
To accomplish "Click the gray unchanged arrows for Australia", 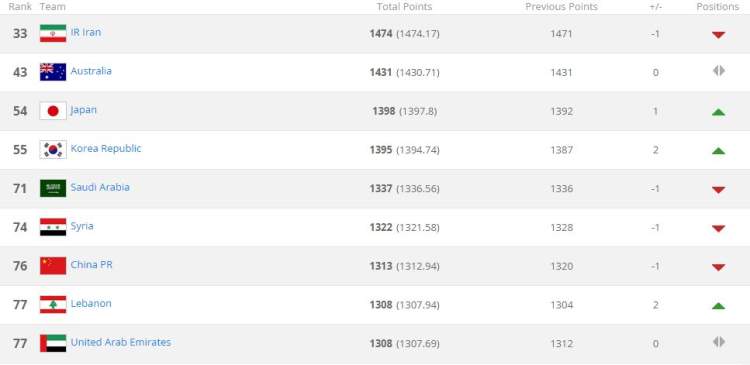I will pos(718,71).
